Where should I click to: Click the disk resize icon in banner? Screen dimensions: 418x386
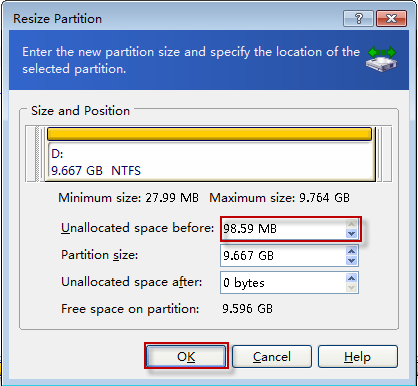coord(382,59)
